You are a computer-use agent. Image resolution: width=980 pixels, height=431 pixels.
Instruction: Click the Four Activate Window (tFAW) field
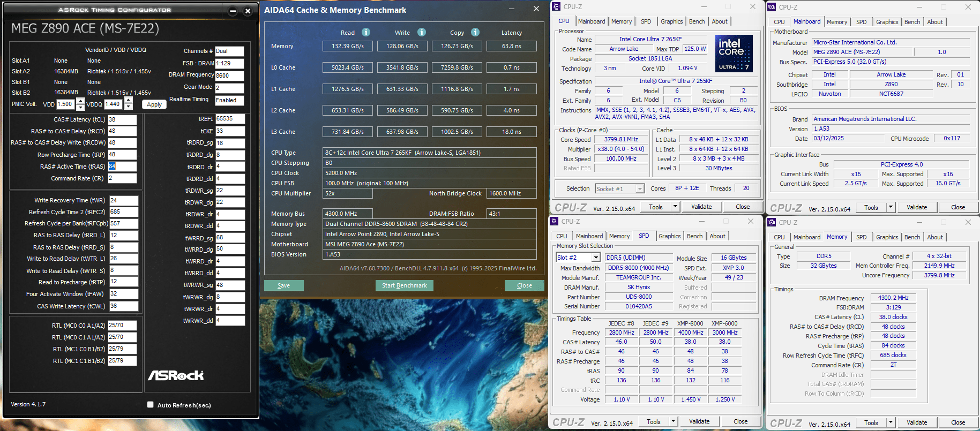123,294
